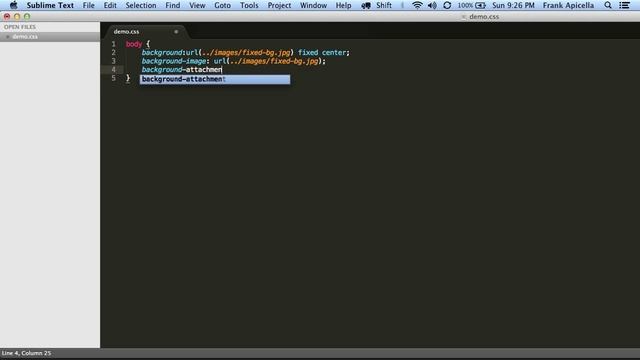Click line number 3 in gutter
Screen dimensions: 640x360
113,61
